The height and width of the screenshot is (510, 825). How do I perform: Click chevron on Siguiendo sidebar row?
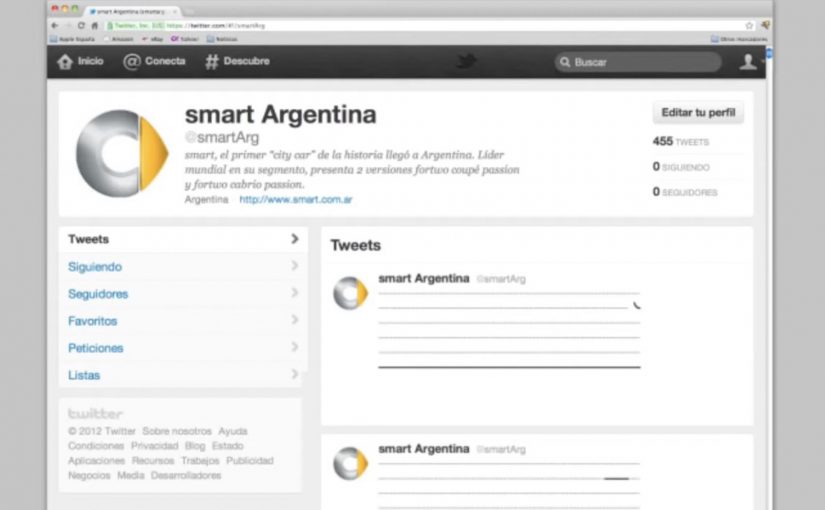click(x=294, y=266)
